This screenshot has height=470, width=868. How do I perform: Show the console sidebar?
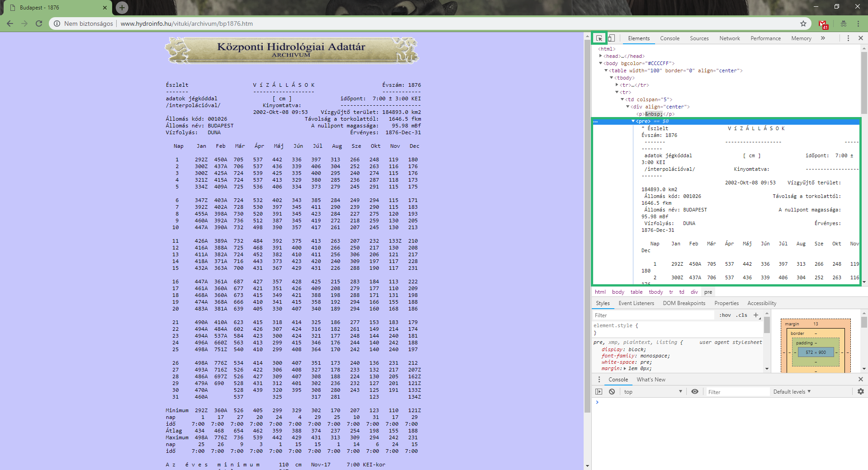pos(599,391)
